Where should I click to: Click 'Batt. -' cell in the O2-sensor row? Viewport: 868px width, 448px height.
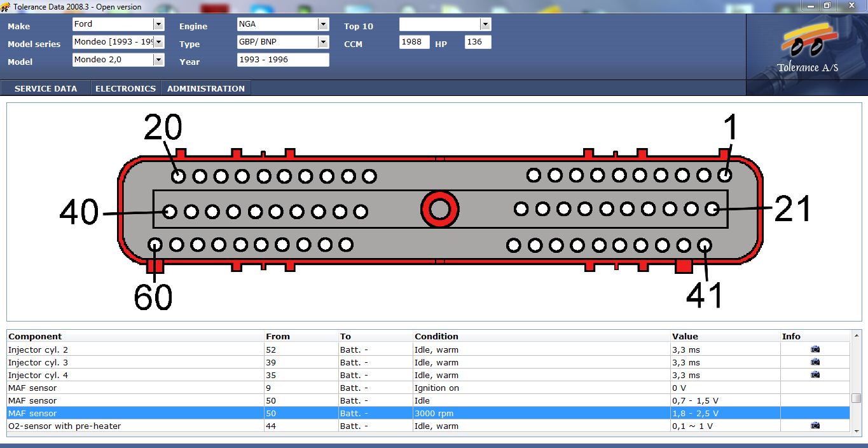(x=376, y=426)
